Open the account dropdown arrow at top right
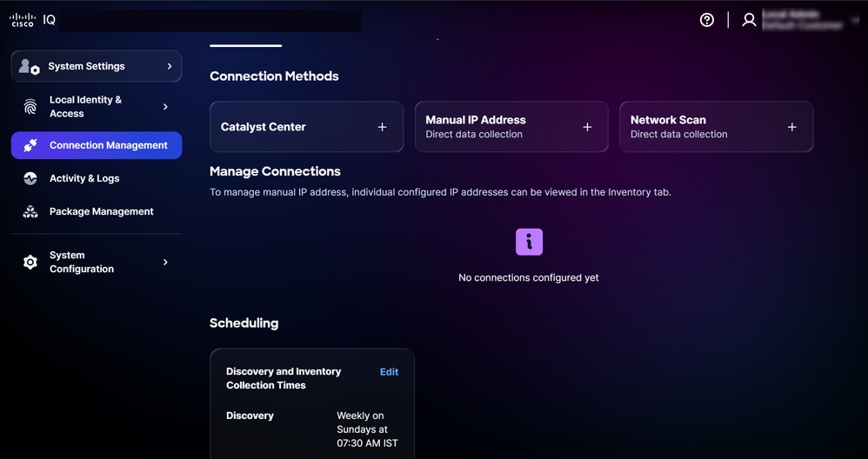 click(x=855, y=21)
